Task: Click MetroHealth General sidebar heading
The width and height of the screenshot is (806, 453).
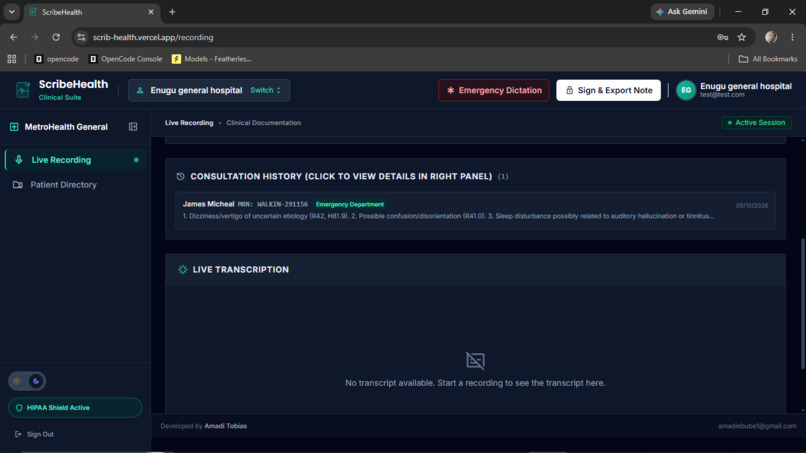Action: tap(66, 126)
